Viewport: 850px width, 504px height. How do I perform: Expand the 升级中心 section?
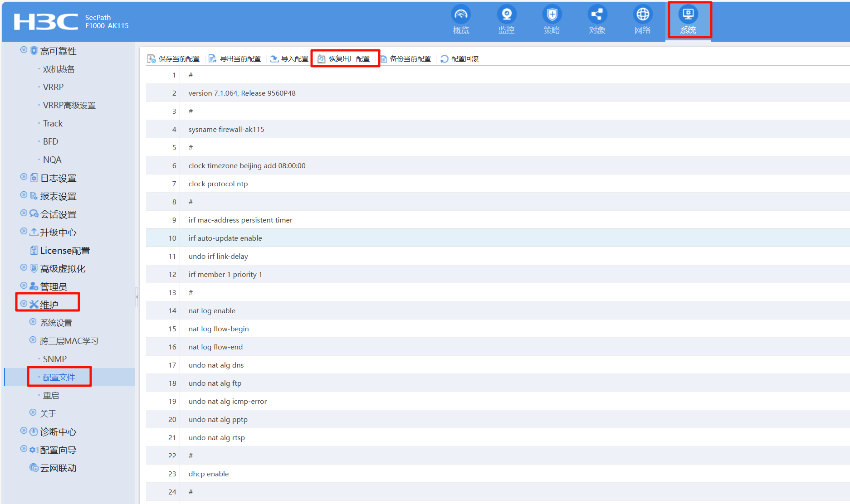click(24, 231)
